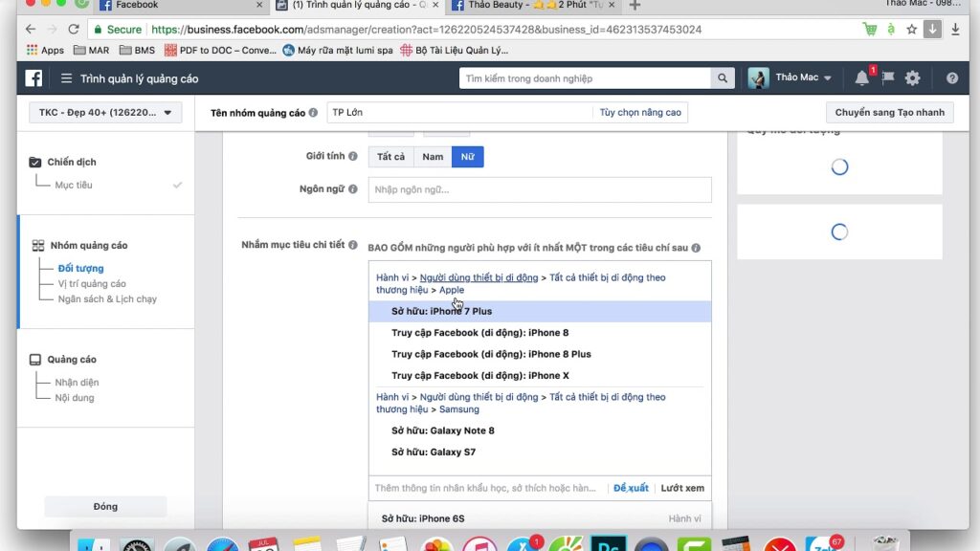980x551 pixels.
Task: Select Tất cả gender option
Action: click(390, 157)
